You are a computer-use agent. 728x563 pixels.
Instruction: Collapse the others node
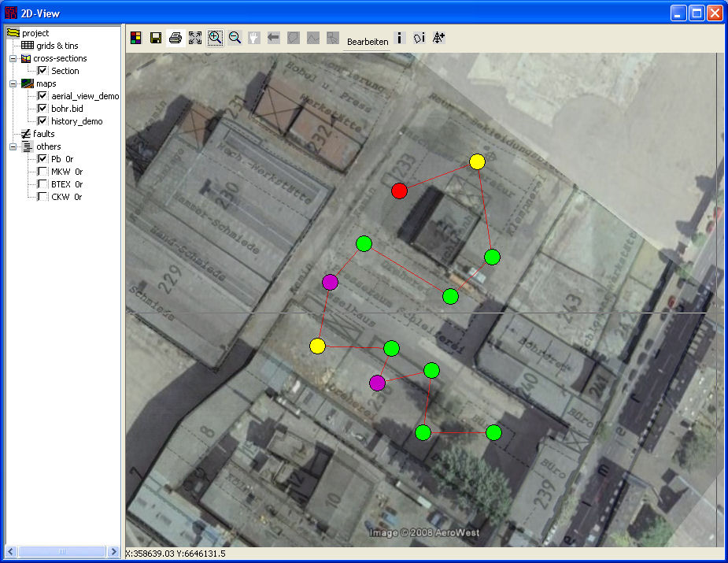pos(13,146)
